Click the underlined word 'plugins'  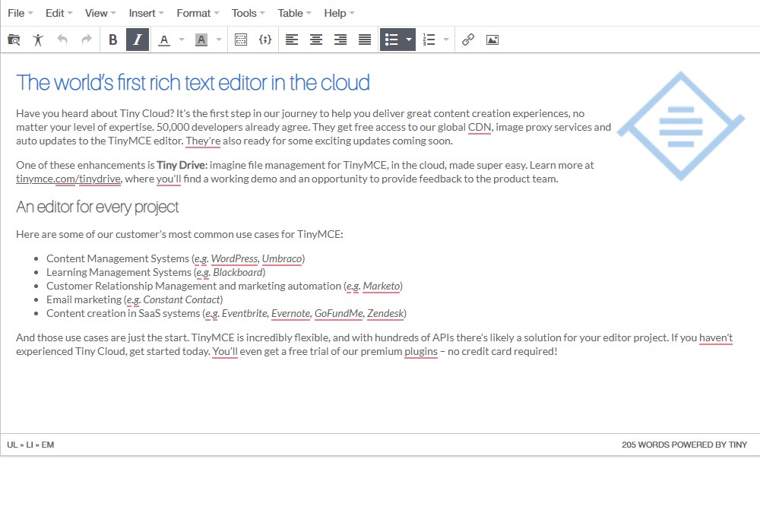click(x=421, y=351)
